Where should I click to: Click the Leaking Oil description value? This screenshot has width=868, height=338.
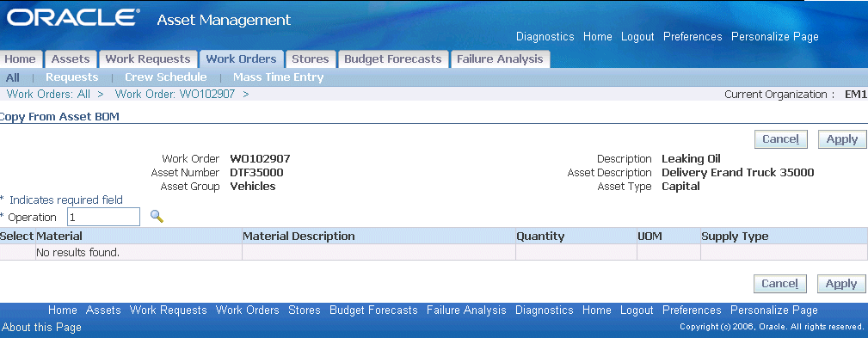point(691,159)
